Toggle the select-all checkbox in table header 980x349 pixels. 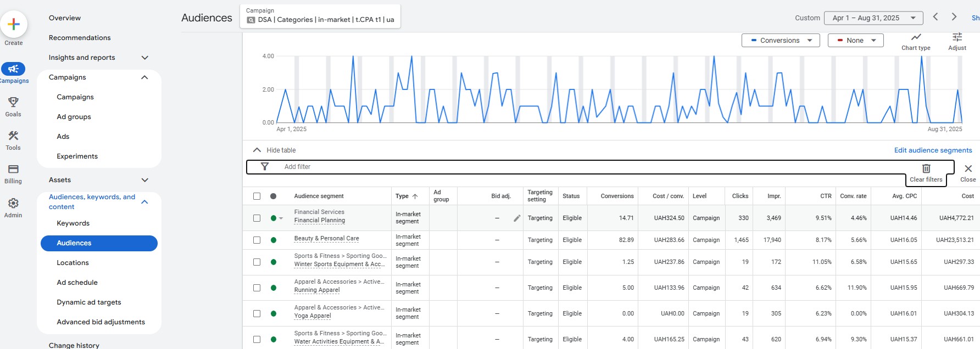tap(257, 196)
